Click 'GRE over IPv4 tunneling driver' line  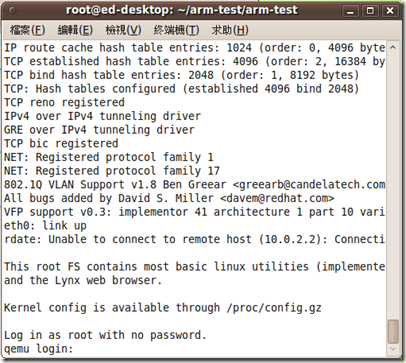[99, 130]
